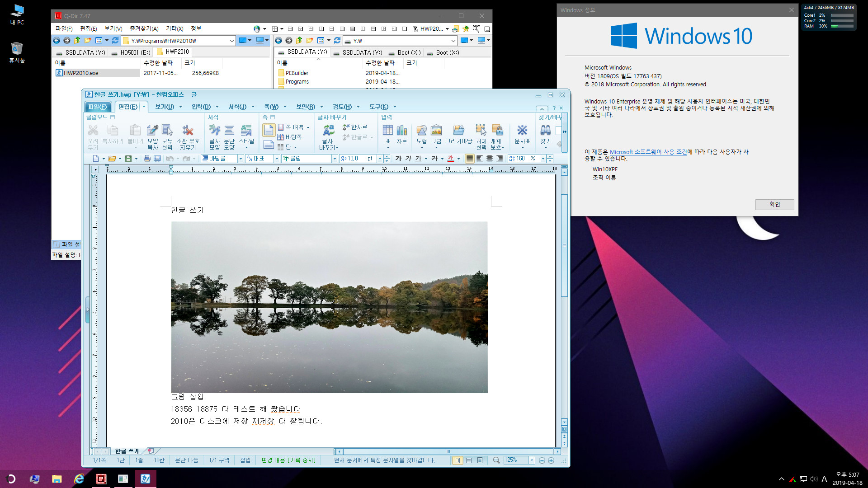Collapse the HWP ribbon with chevron
The width and height of the screenshot is (868, 488).
click(542, 108)
